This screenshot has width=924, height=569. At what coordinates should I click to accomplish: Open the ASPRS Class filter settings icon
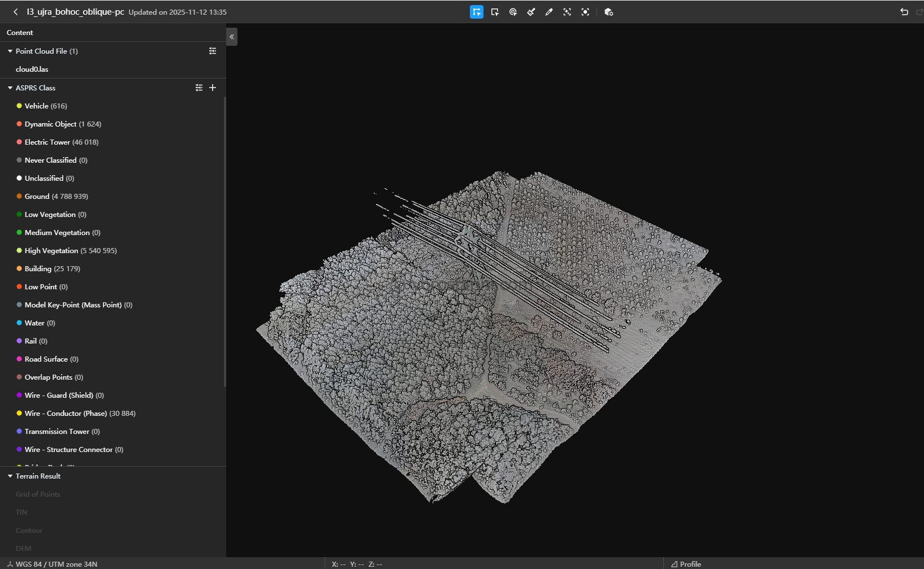pyautogui.click(x=199, y=88)
